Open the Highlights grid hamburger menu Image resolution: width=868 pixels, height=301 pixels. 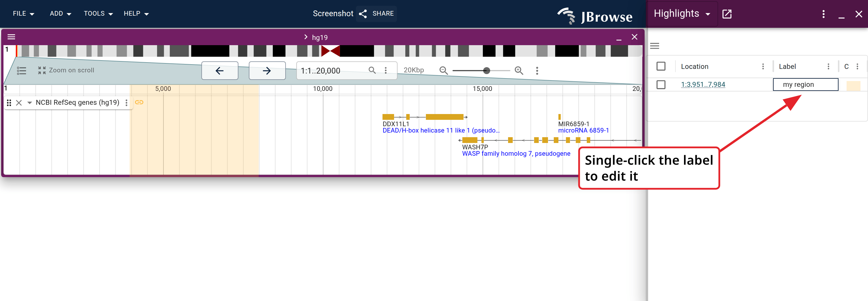pyautogui.click(x=654, y=46)
